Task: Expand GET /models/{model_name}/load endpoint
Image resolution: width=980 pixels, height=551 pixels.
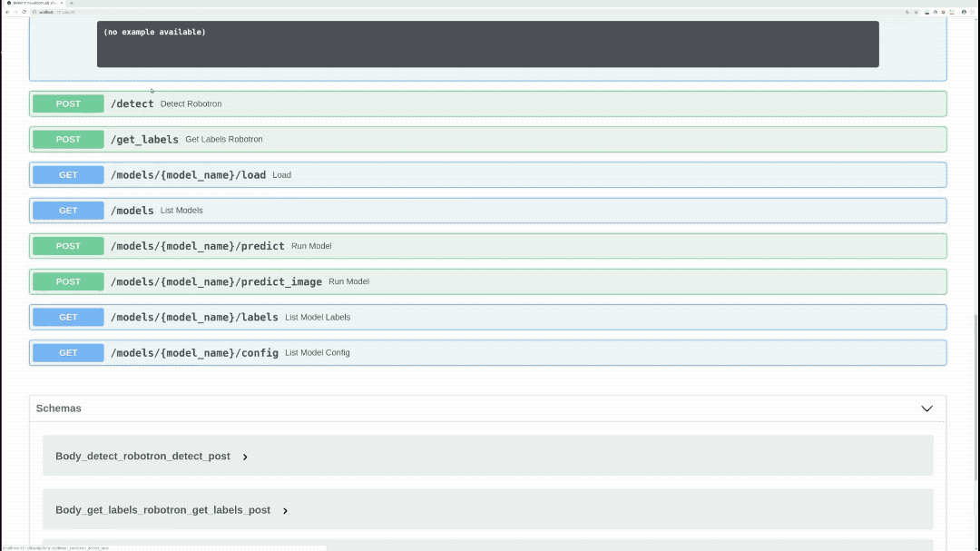Action: 487,175
